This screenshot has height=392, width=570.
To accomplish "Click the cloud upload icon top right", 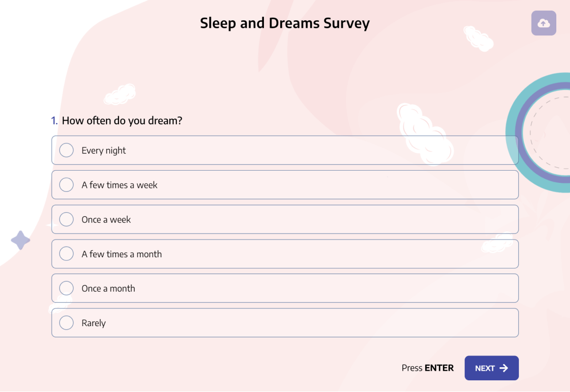I will coord(543,23).
